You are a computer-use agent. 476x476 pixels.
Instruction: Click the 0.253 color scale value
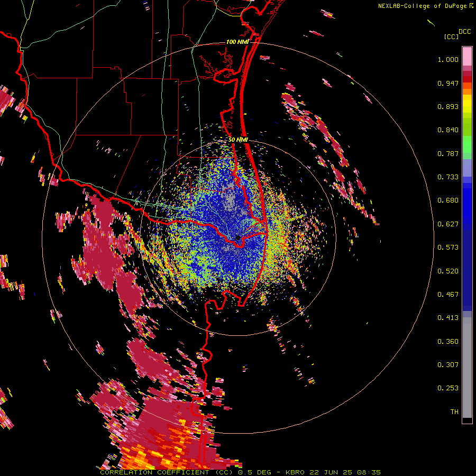pyautogui.click(x=448, y=388)
